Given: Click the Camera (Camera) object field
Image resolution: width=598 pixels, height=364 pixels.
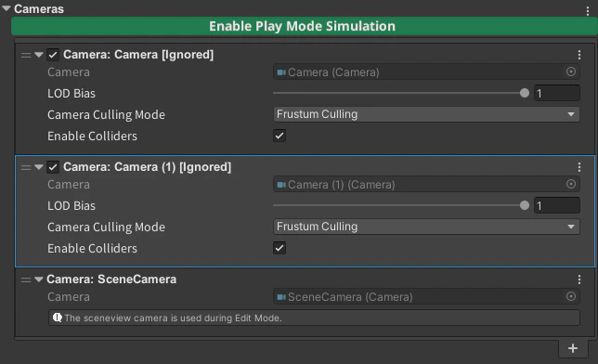Looking at the screenshot, I should 426,72.
